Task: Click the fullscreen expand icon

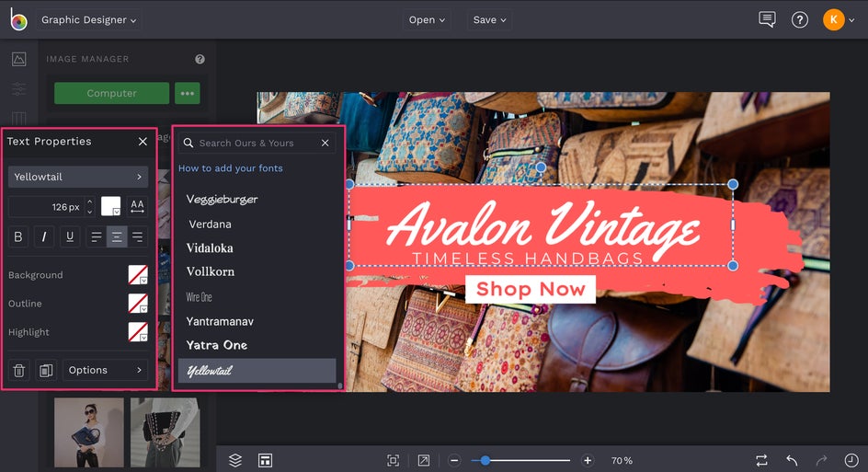Action: pos(424,460)
